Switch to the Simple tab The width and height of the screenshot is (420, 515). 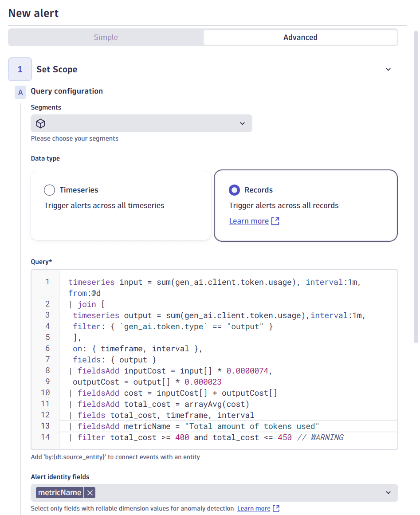(x=106, y=37)
